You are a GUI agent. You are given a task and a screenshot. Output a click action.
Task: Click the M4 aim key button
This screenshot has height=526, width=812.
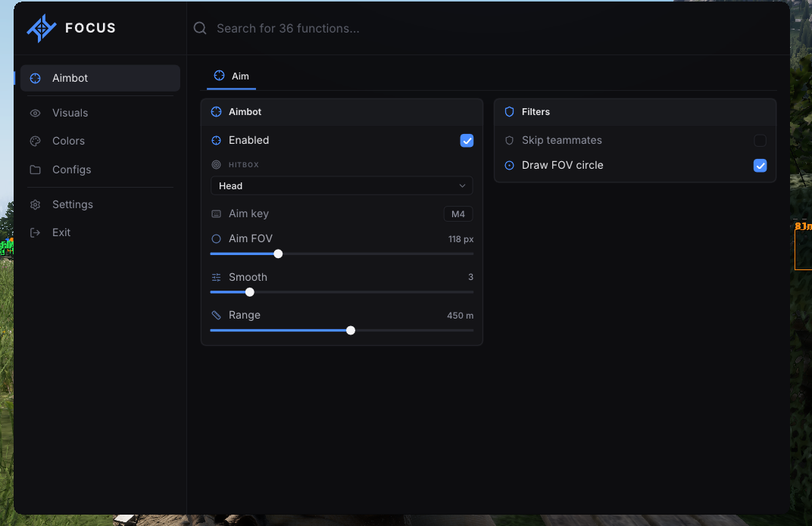point(458,214)
